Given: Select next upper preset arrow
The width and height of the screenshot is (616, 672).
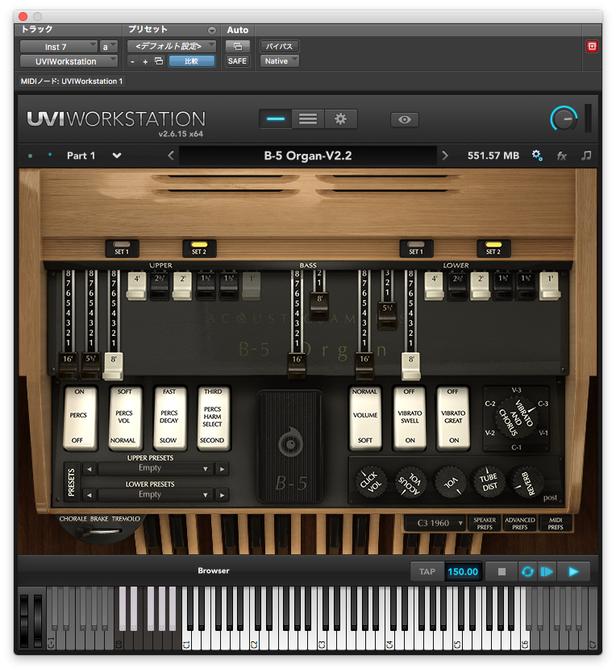Looking at the screenshot, I should tap(223, 469).
